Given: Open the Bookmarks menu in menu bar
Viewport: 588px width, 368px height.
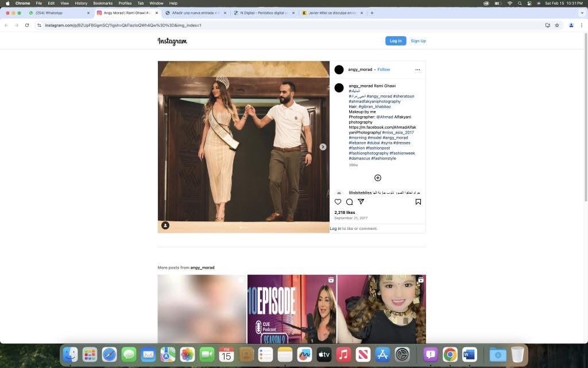Looking at the screenshot, I should pos(103,3).
